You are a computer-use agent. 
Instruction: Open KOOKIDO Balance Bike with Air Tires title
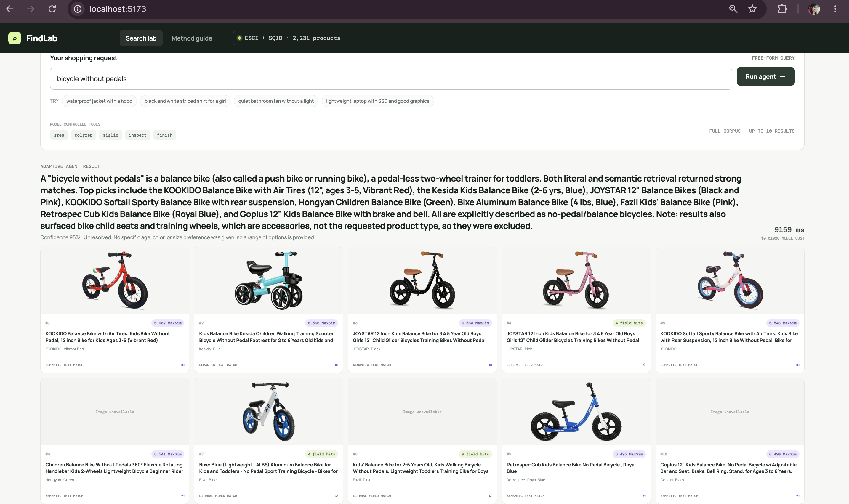(x=108, y=337)
